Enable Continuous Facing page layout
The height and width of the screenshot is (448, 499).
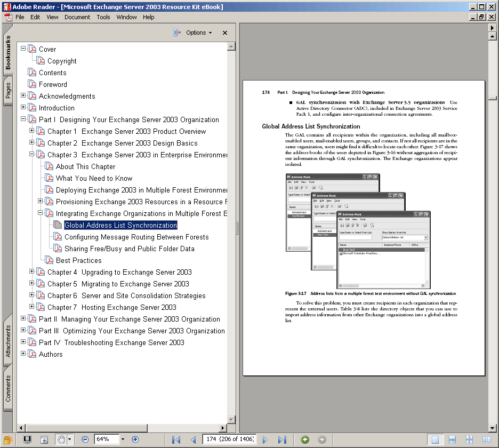pyautogui.click(x=469, y=439)
